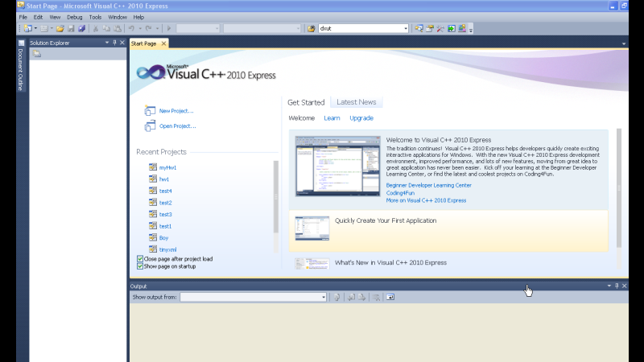Pin the Output panel

[617, 286]
